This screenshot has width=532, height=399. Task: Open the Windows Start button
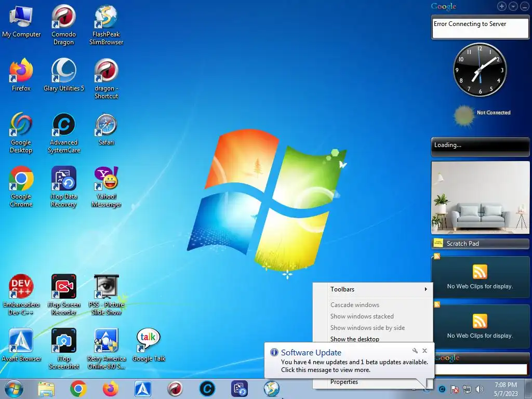pos(14,389)
